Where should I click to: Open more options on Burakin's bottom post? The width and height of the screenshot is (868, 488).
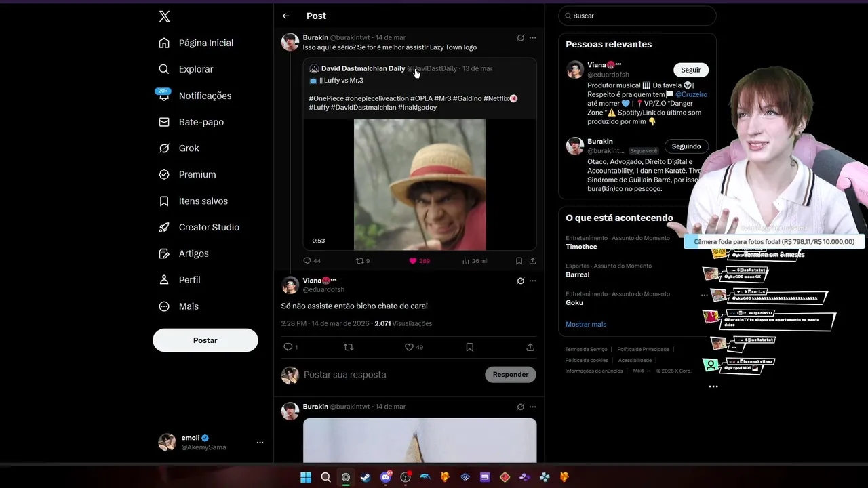tap(532, 407)
